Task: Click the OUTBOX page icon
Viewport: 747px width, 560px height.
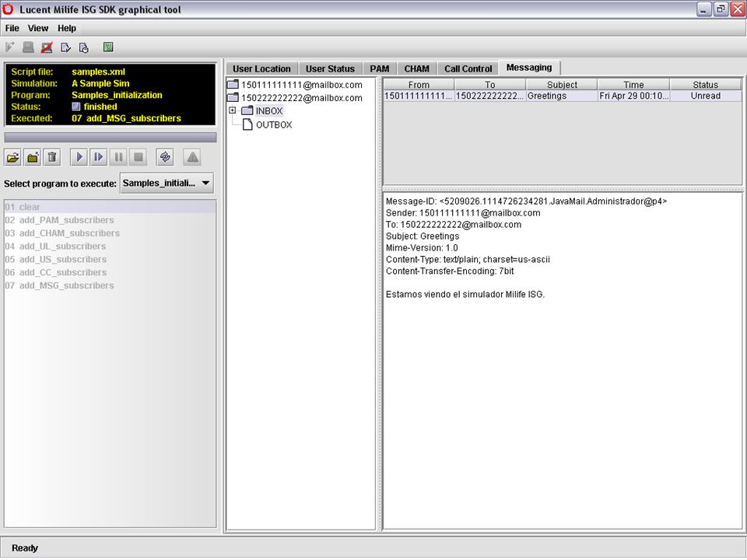Action: [x=247, y=124]
